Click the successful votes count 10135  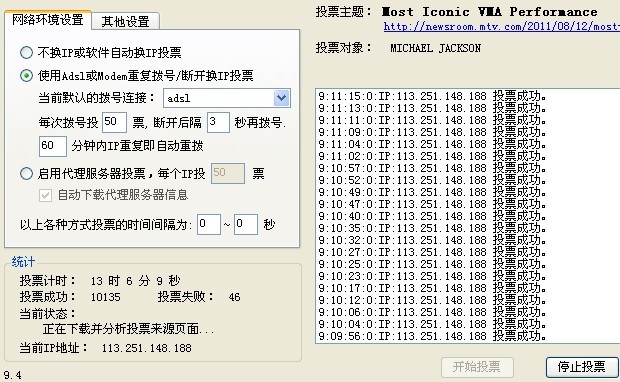106,297
